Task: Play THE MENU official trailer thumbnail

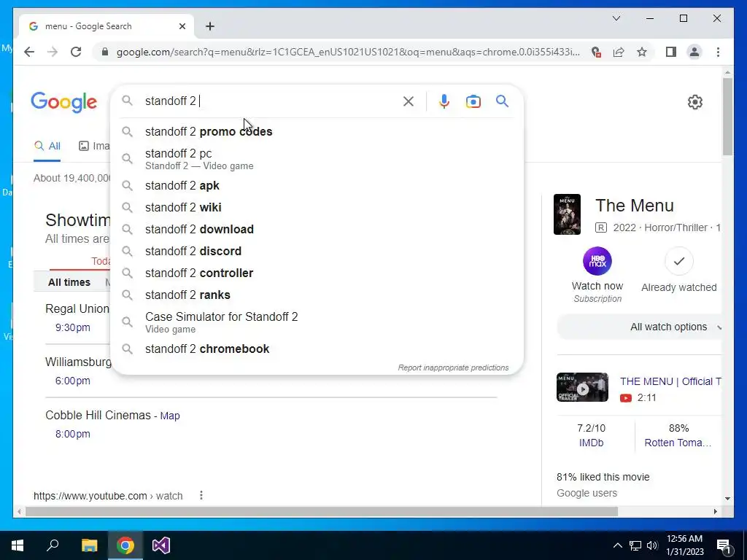Action: [582, 387]
